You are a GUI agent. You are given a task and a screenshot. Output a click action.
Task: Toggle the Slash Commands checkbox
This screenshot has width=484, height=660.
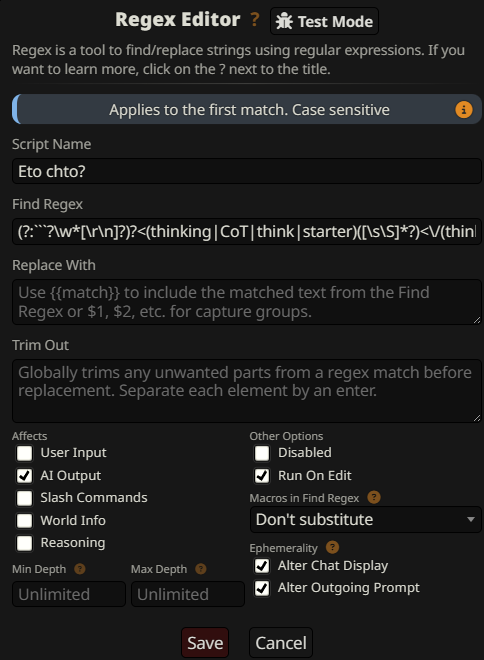point(24,498)
